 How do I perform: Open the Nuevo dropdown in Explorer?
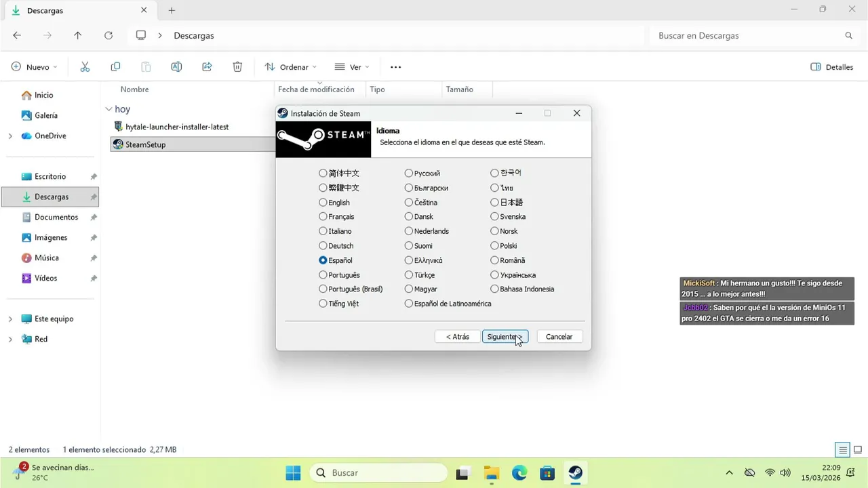[x=34, y=67]
